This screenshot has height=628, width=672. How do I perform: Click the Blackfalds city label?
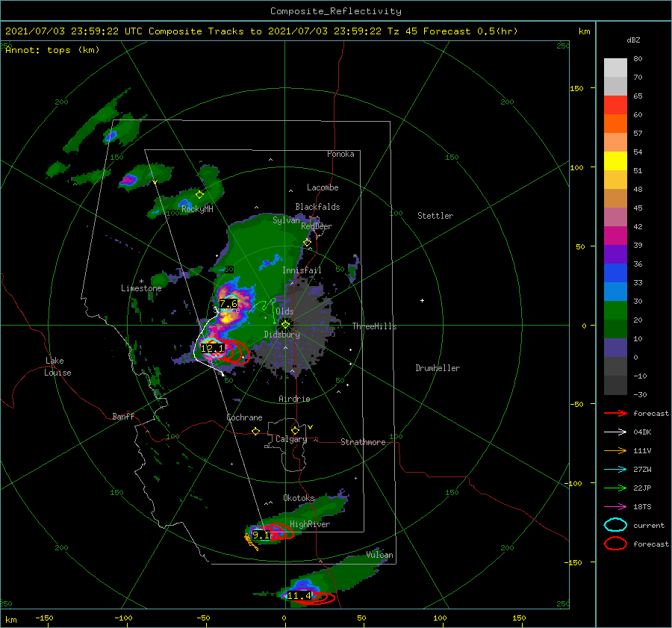click(x=317, y=207)
